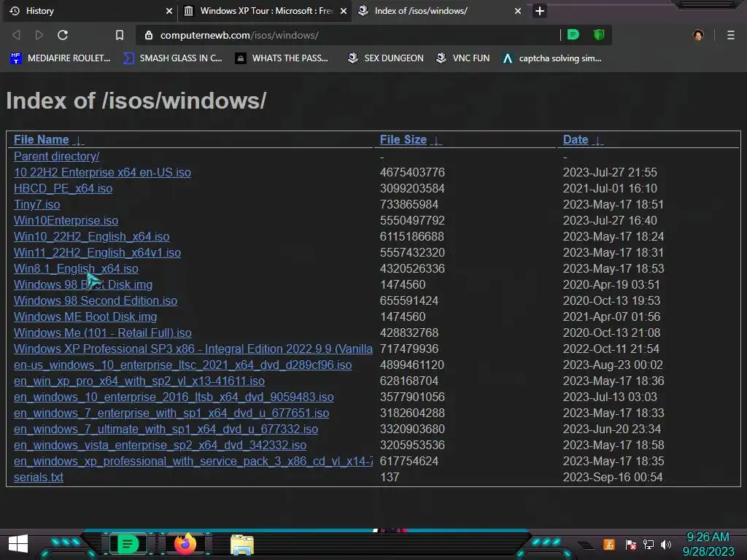Go forward using the browser forward arrow
The image size is (747, 560).
point(39,35)
